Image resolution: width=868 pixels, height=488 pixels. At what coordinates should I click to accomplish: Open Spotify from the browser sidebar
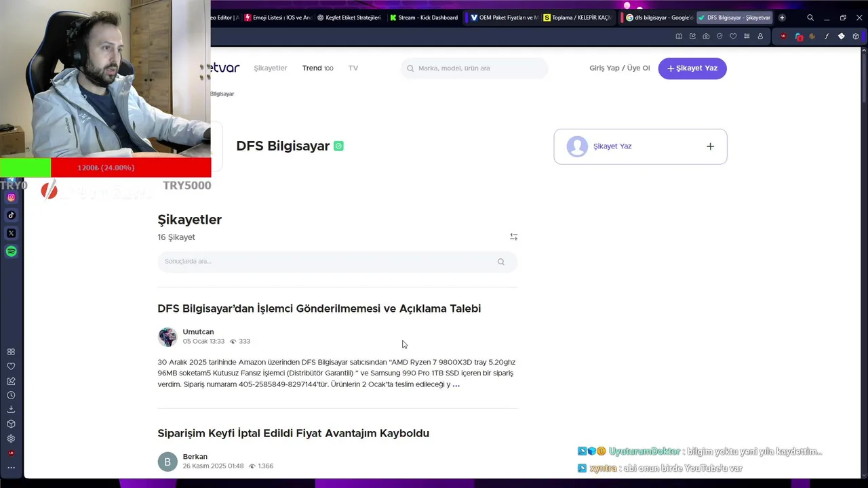click(11, 251)
